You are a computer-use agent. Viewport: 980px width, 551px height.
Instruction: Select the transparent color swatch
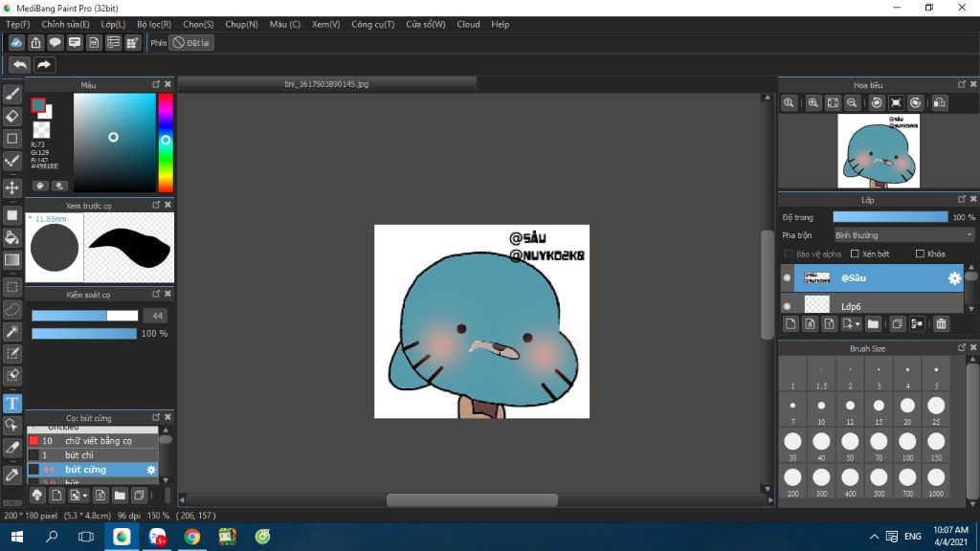click(x=41, y=130)
